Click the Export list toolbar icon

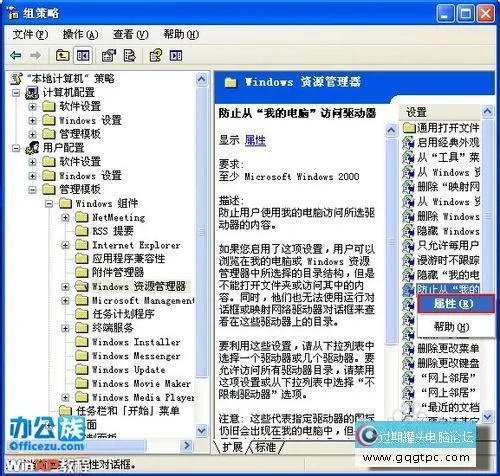point(129,55)
